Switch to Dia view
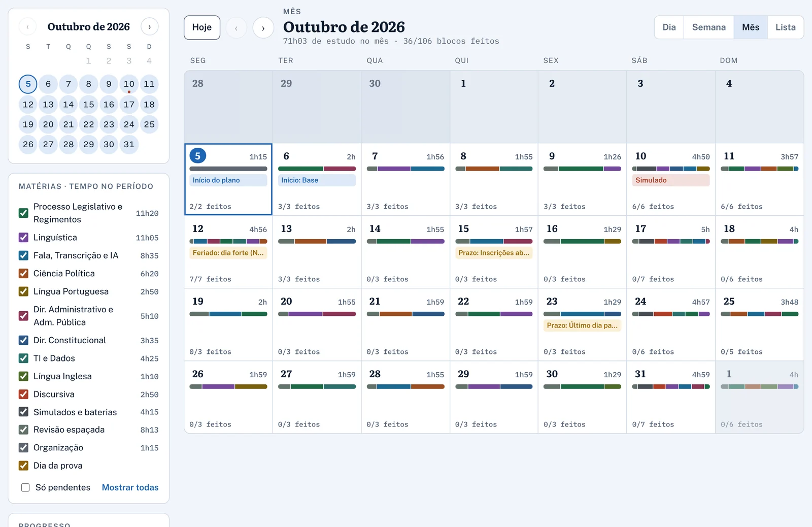 pos(669,27)
